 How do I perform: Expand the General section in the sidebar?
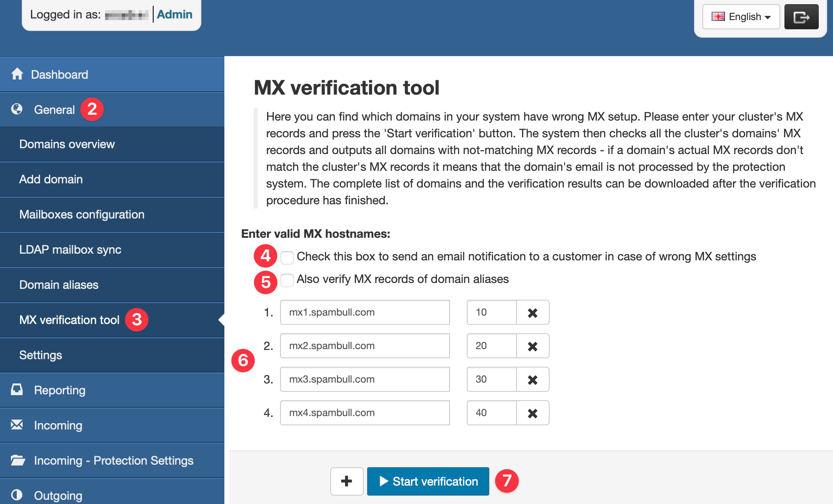(x=54, y=109)
